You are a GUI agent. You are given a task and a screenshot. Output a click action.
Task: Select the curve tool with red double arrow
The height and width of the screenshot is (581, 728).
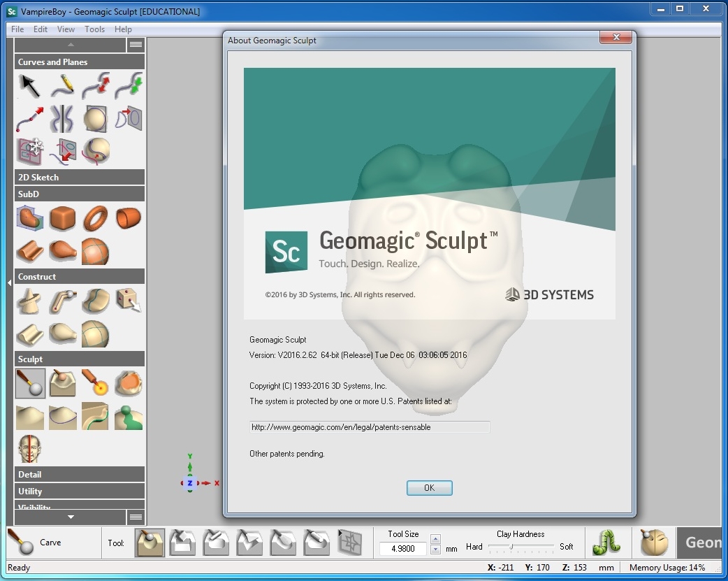[96, 86]
